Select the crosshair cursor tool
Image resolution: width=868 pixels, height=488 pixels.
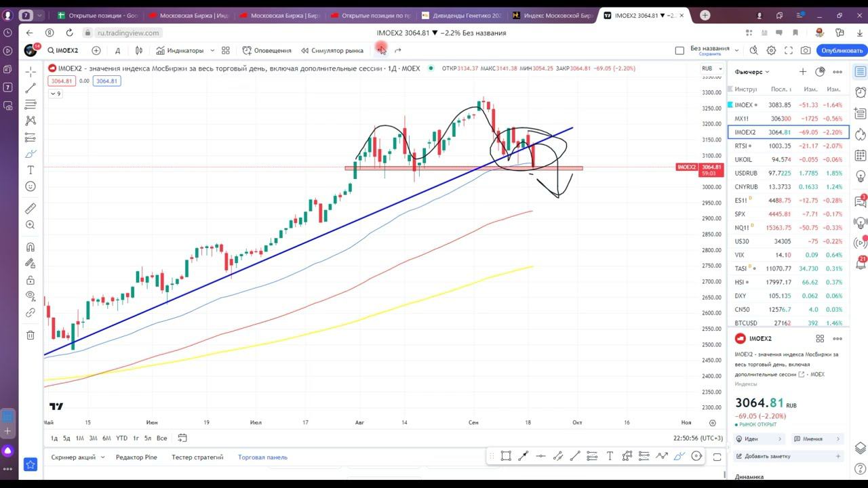(31, 71)
